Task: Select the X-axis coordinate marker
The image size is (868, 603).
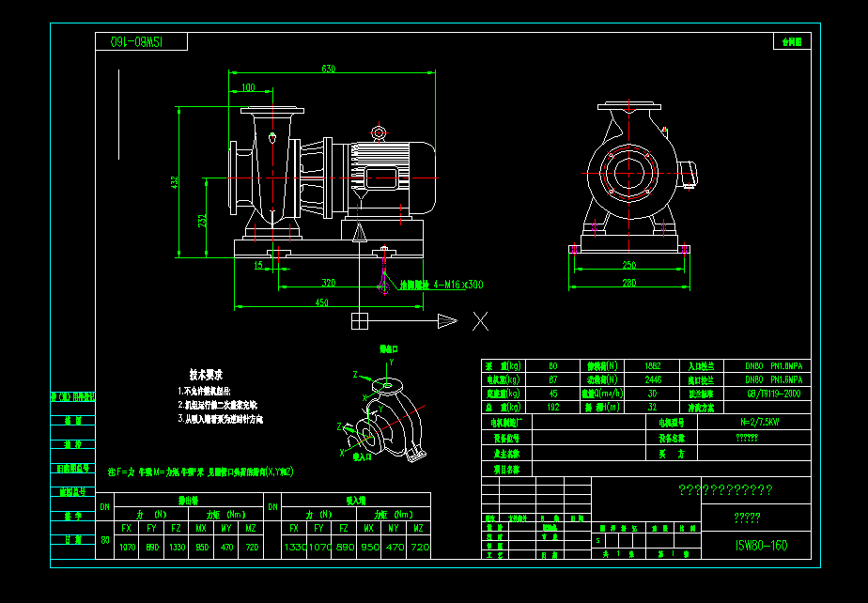Action: tap(481, 321)
